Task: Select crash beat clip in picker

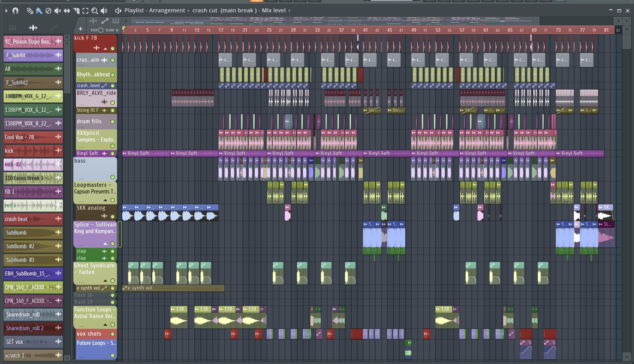Action: click(x=33, y=219)
